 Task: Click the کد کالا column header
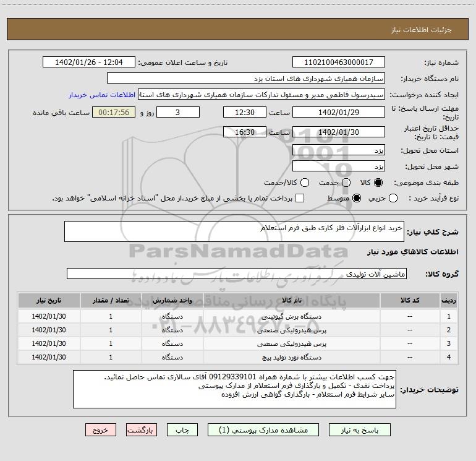[410, 301]
